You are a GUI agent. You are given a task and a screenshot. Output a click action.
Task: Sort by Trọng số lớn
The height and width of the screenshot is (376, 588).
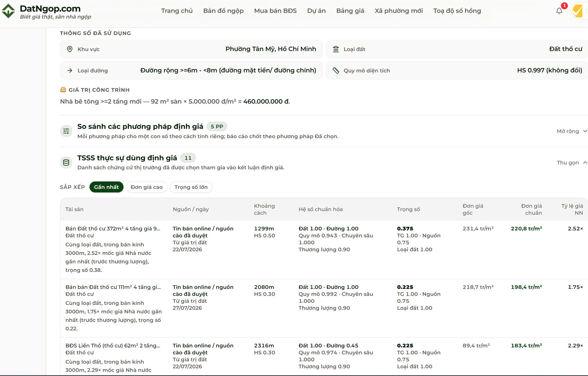[x=191, y=187]
